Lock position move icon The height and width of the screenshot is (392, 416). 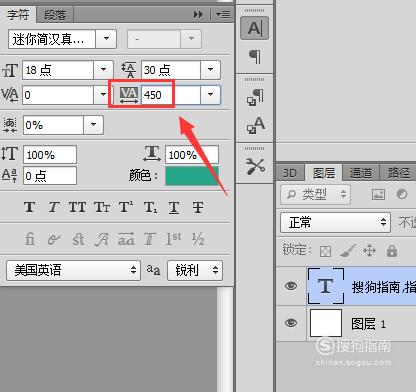(x=369, y=251)
